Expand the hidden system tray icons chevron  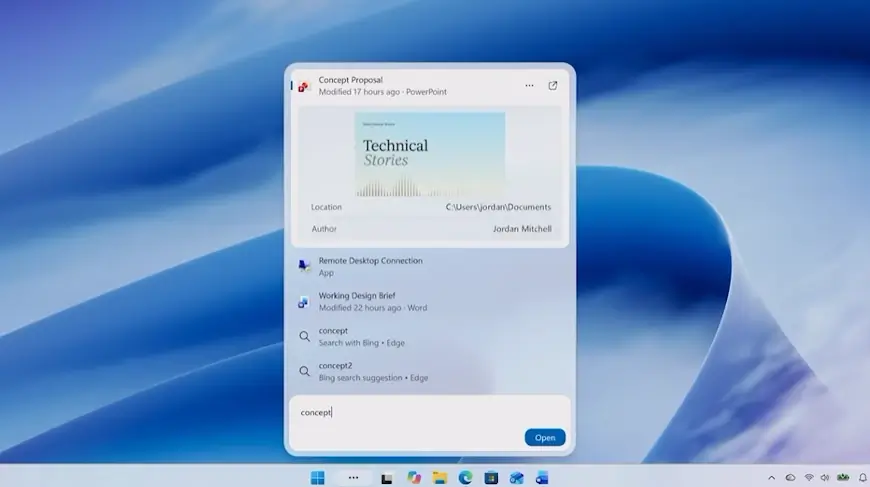coord(772,478)
